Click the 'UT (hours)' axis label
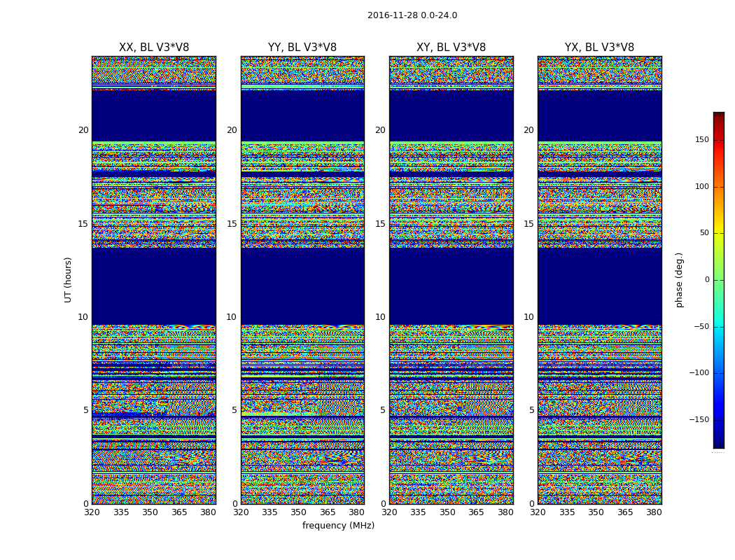 pos(68,280)
